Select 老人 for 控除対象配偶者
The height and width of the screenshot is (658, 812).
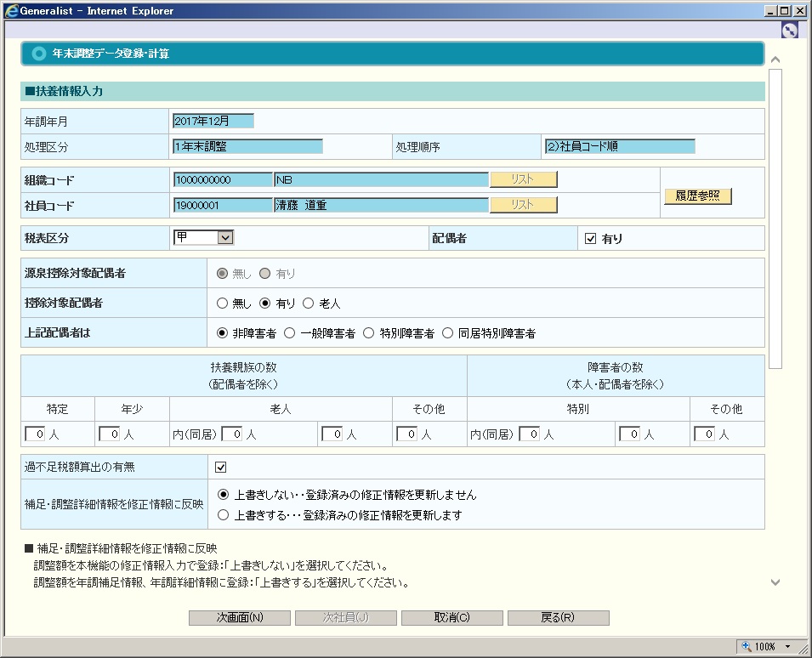[x=309, y=303]
